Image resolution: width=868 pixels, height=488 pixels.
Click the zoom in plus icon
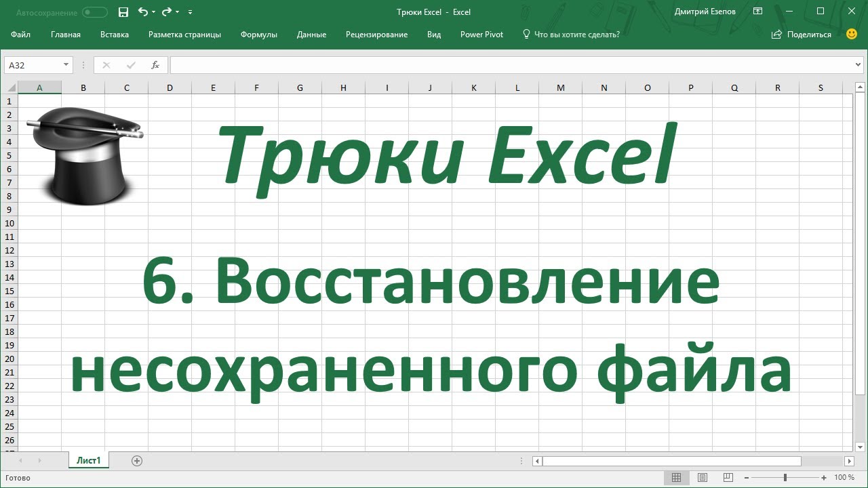point(824,478)
